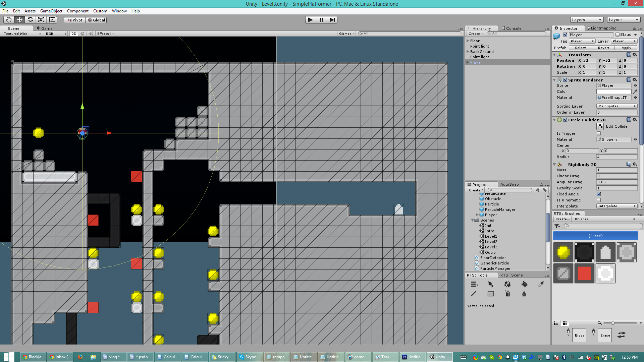Select the line tool in RTS: Tools
The width and height of the screenshot is (644, 362).
pos(474,294)
